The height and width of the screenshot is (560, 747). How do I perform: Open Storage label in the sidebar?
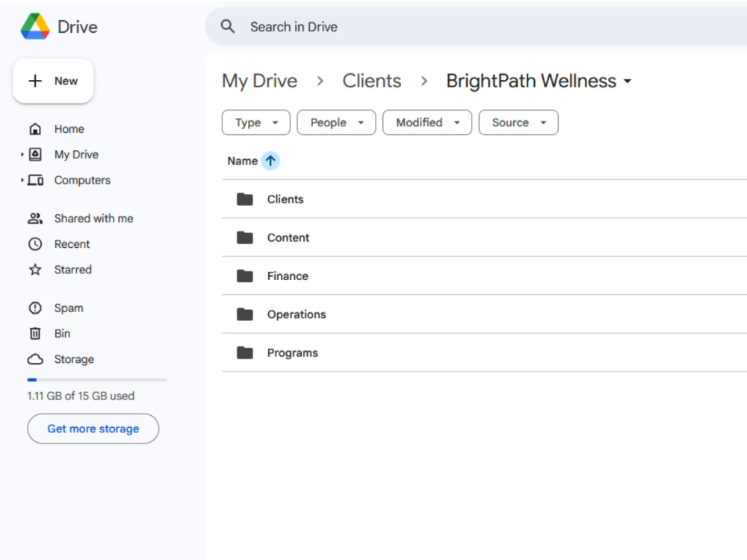click(x=74, y=359)
